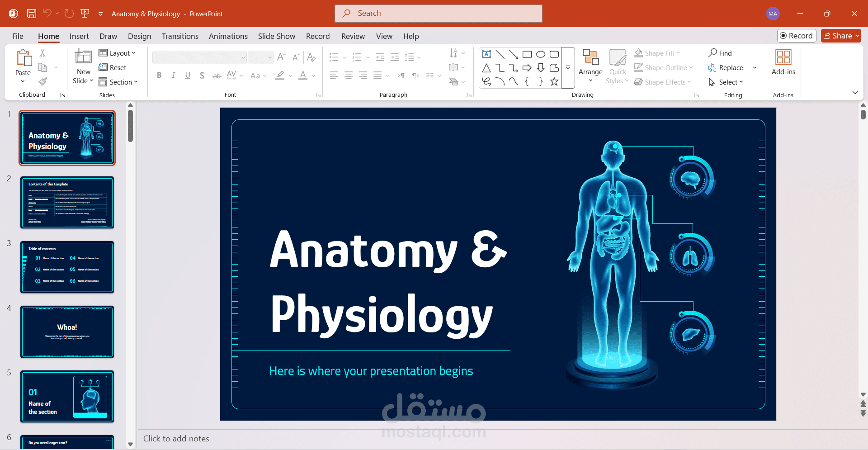Collapse the ribbon with the chevron
Viewport: 868px width, 450px height.
click(x=855, y=93)
